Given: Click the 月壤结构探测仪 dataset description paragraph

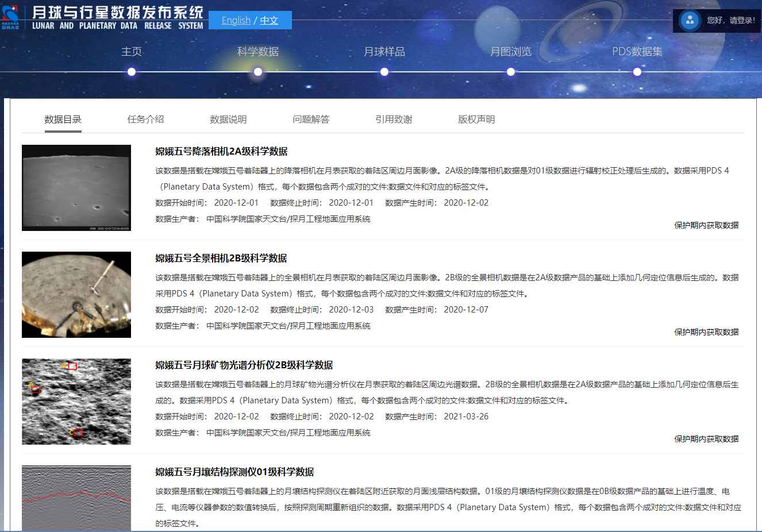Looking at the screenshot, I should [x=448, y=507].
